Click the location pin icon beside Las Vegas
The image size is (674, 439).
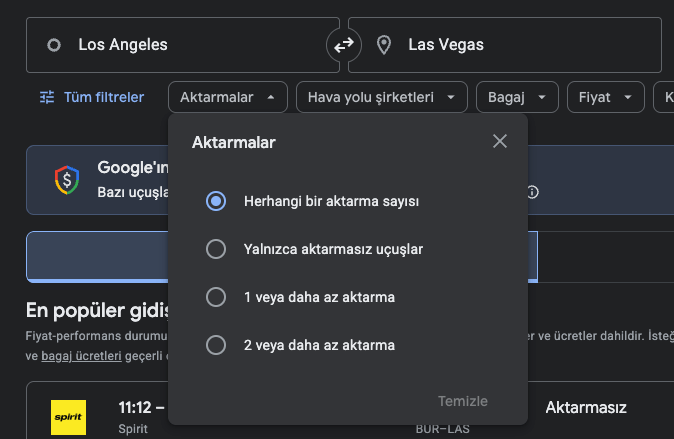[x=383, y=45]
